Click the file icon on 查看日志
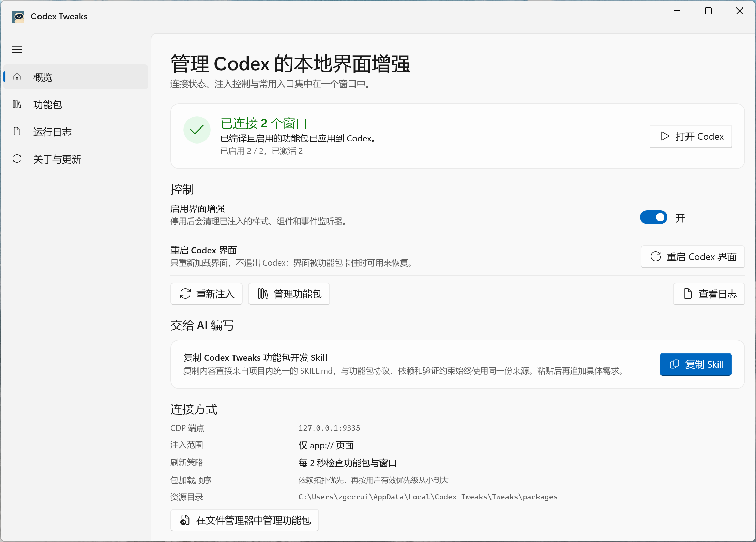Image resolution: width=756 pixels, height=542 pixels. coord(688,293)
